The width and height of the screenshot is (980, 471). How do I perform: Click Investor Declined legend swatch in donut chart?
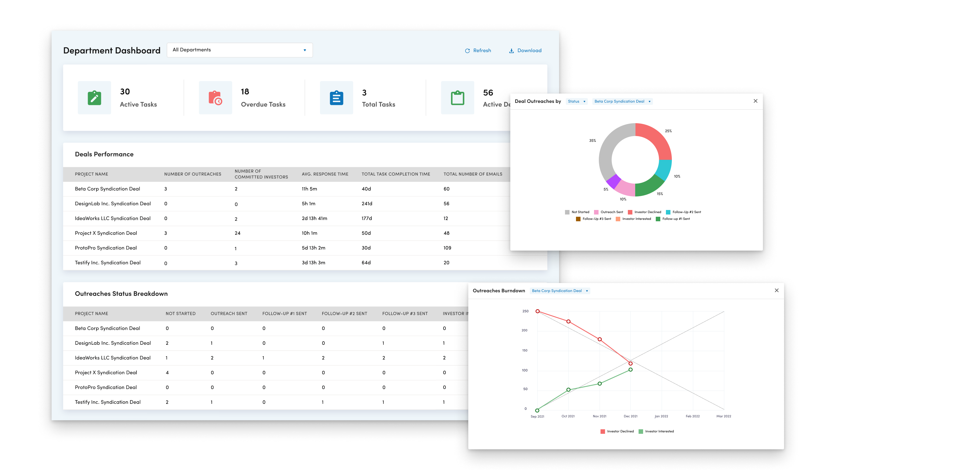click(630, 212)
